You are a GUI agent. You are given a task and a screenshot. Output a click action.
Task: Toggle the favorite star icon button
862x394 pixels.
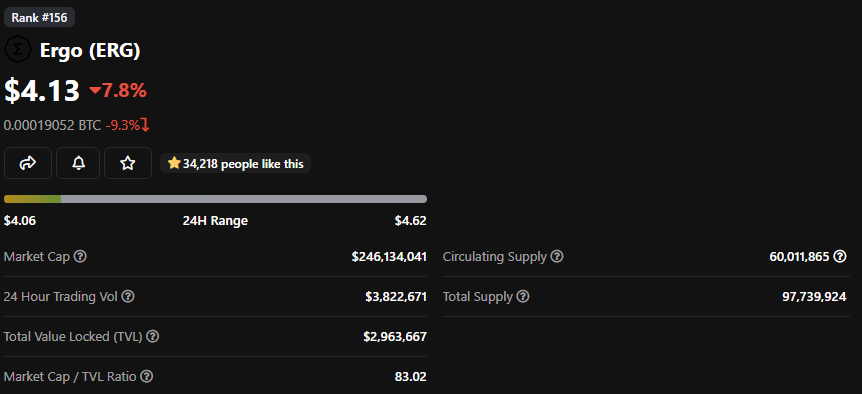(x=128, y=163)
